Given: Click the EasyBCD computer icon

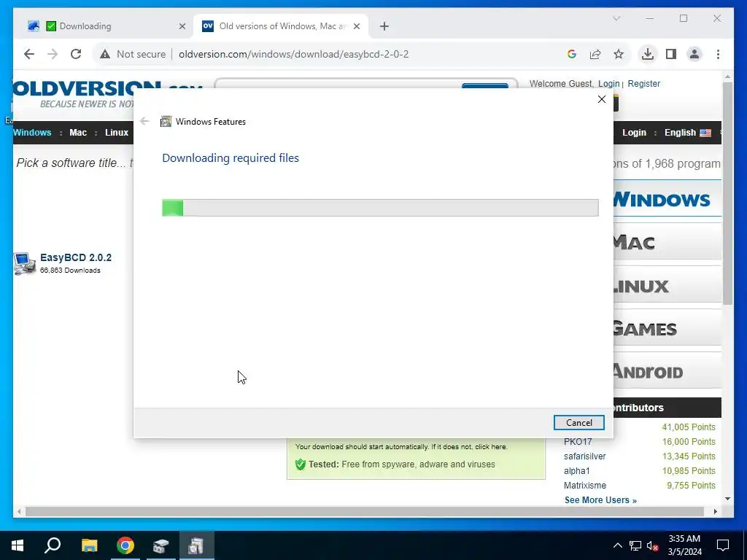Looking at the screenshot, I should pos(24,263).
